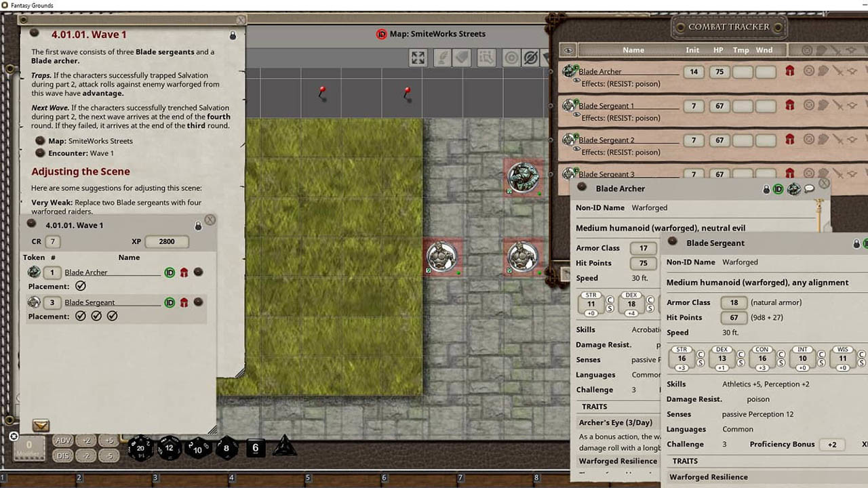Roll the d20 die

(x=140, y=448)
